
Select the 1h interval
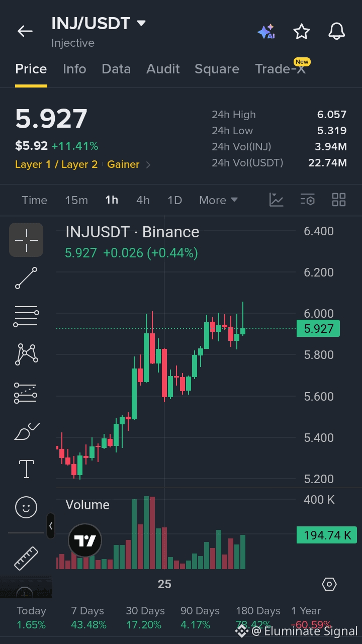(112, 200)
